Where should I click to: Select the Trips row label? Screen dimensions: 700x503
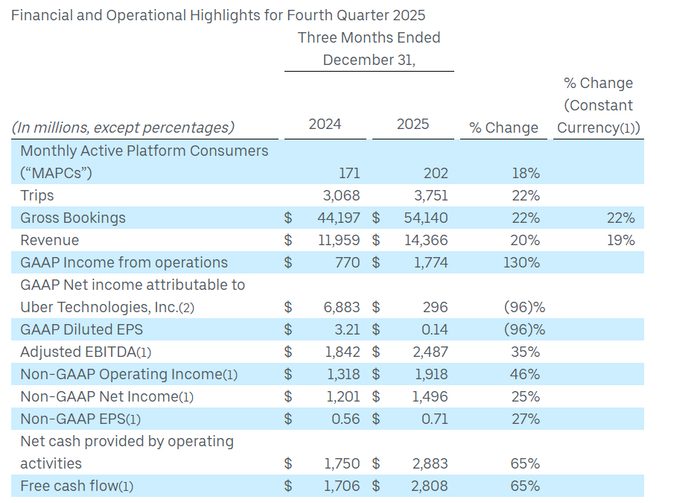(37, 195)
